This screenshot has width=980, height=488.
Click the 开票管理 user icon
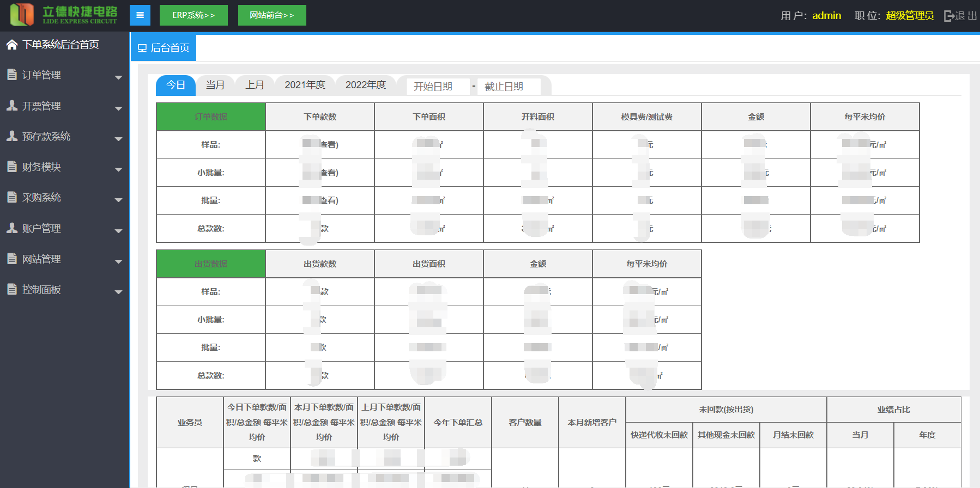pyautogui.click(x=12, y=106)
